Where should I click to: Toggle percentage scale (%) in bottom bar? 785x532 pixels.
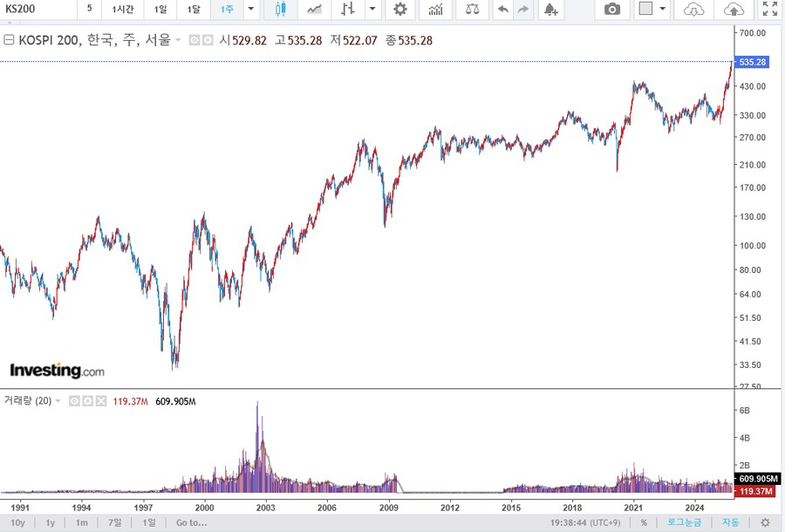[644, 522]
